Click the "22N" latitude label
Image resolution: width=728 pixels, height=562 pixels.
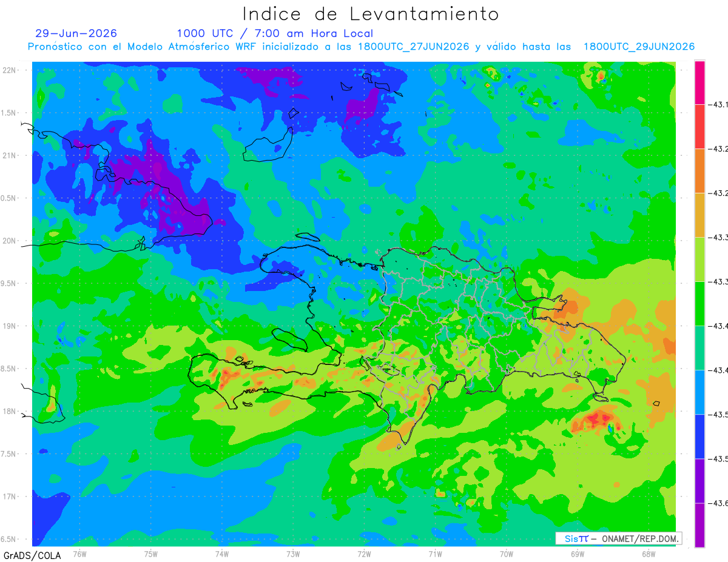tap(10, 70)
